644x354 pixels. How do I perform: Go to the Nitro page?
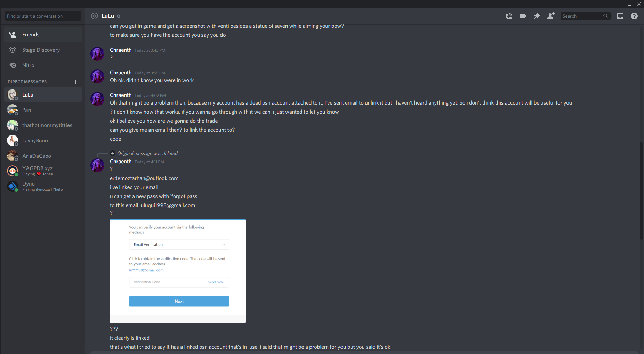point(43,65)
